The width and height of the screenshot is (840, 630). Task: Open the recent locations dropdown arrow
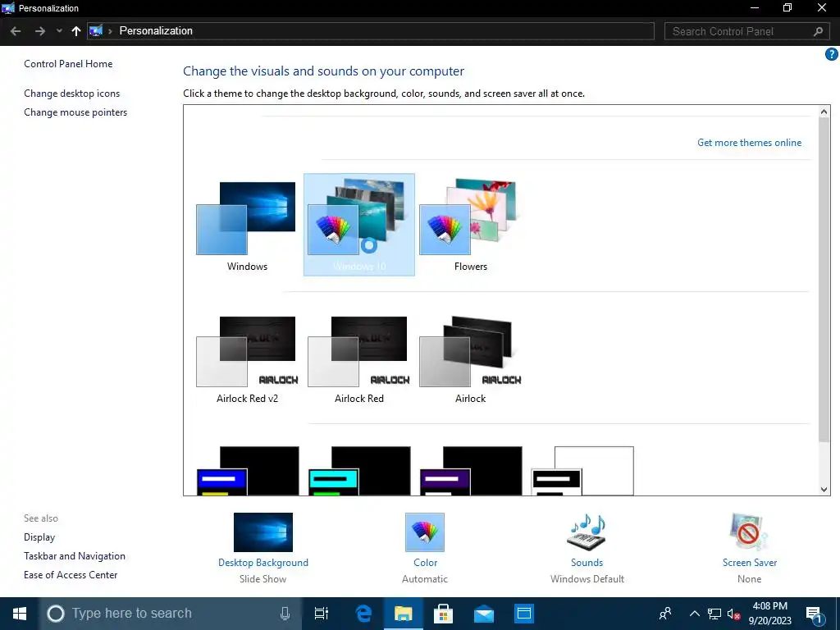59,31
